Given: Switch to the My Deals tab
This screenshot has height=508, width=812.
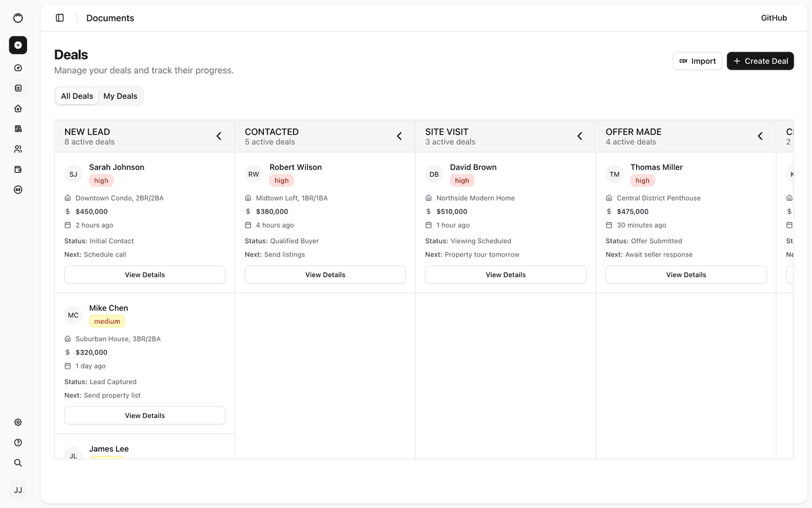Looking at the screenshot, I should 120,96.
